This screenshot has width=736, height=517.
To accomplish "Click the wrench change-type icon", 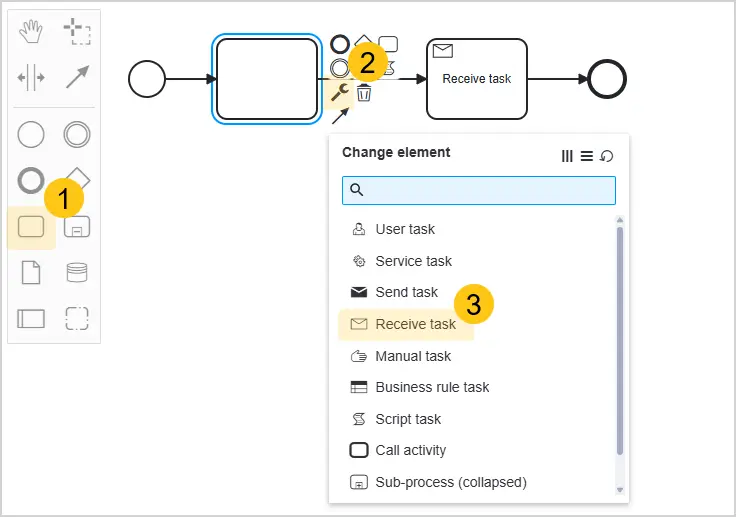I will [x=340, y=93].
